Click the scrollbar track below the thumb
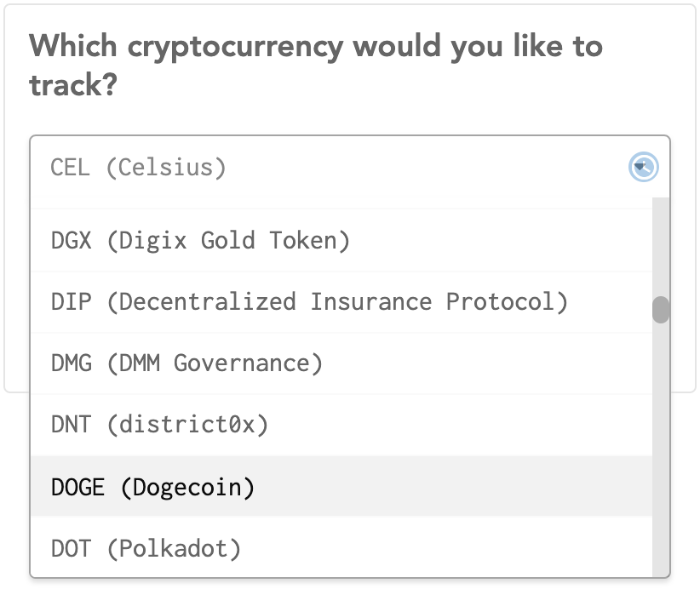 661,449
